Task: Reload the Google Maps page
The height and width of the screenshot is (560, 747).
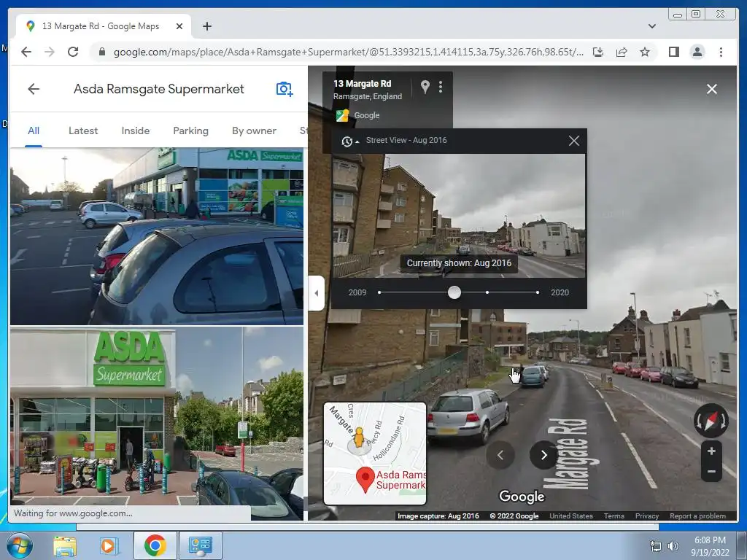Action: [x=73, y=52]
